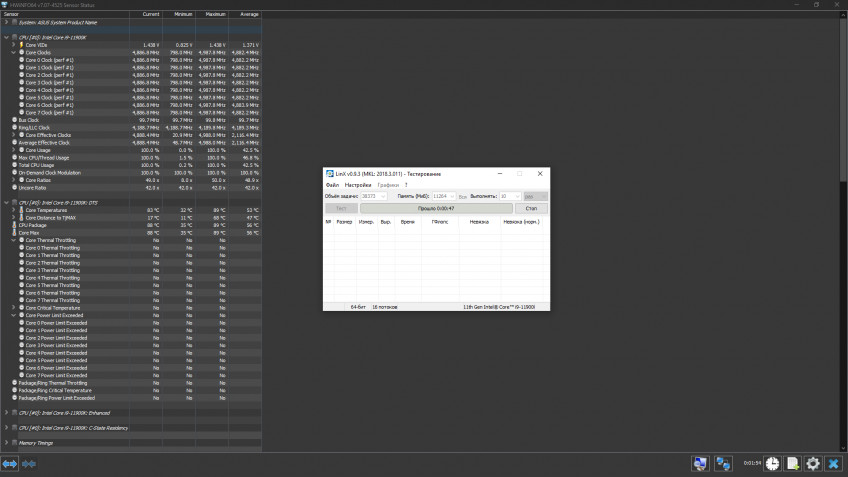Open the remote network monitoring computers icon
The height and width of the screenshot is (477, 848).
point(723,463)
